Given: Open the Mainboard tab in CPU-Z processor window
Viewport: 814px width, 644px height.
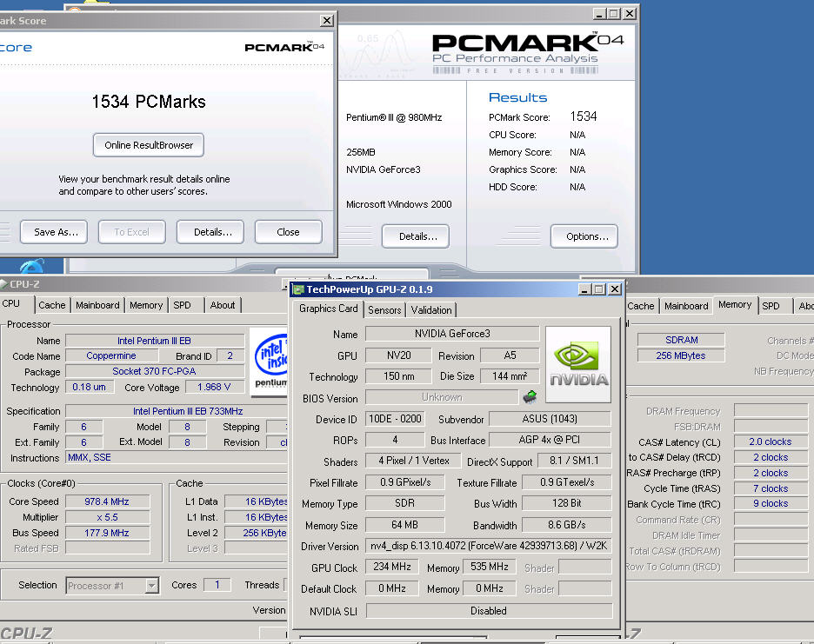Looking at the screenshot, I should coord(97,305).
